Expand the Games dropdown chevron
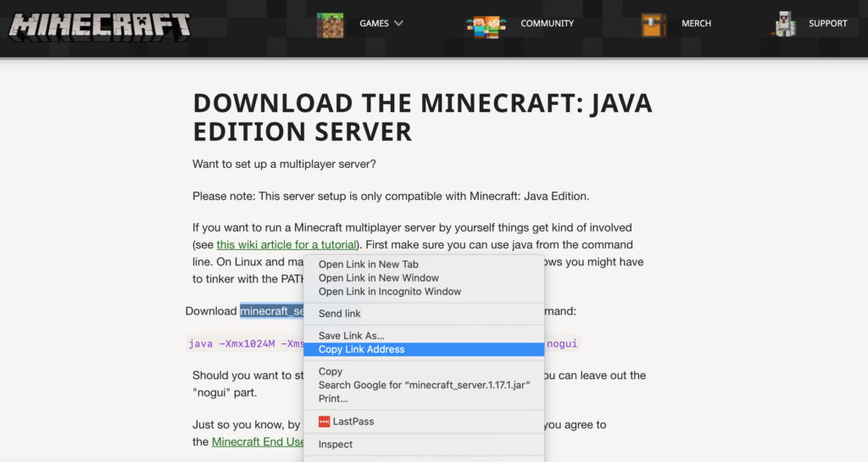This screenshot has height=462, width=868. tap(398, 24)
